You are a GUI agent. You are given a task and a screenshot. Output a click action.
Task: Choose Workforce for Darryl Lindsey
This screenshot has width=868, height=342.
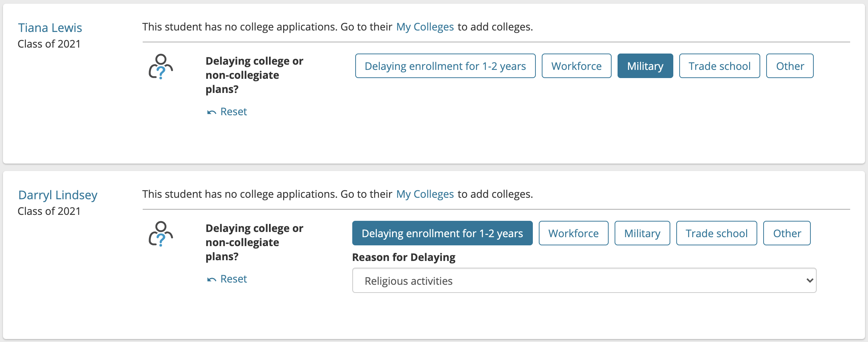573,233
